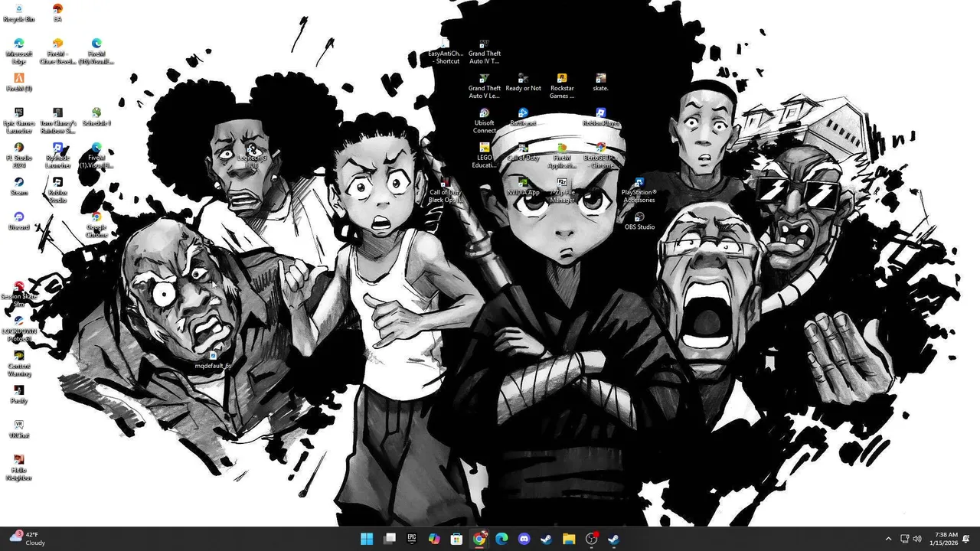Select the Hello Neighbor desktop shortcut
This screenshot has height=551, width=980.
click(x=19, y=468)
